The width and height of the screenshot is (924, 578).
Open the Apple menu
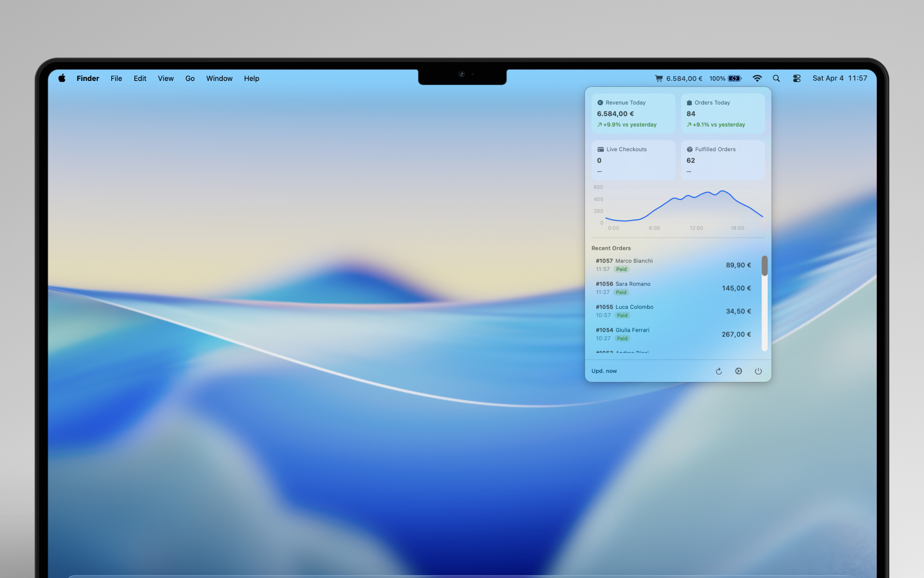point(62,78)
